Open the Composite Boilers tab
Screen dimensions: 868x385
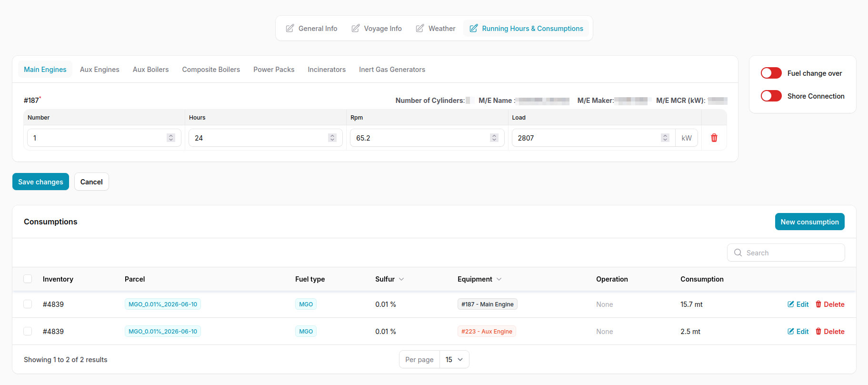point(211,70)
